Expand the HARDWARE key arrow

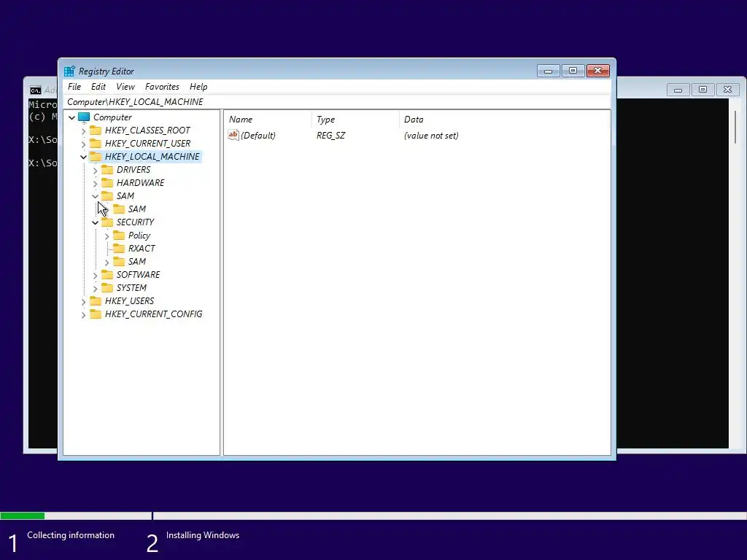(96, 183)
